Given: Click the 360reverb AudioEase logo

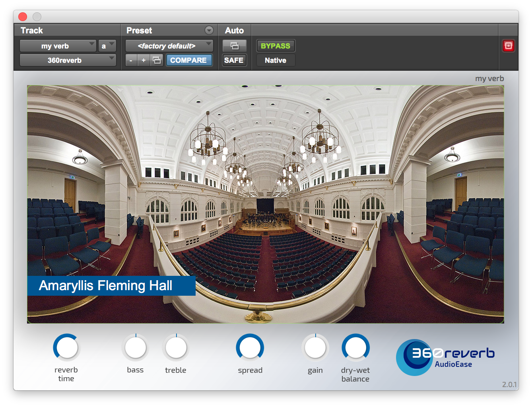Looking at the screenshot, I should pos(445,357).
